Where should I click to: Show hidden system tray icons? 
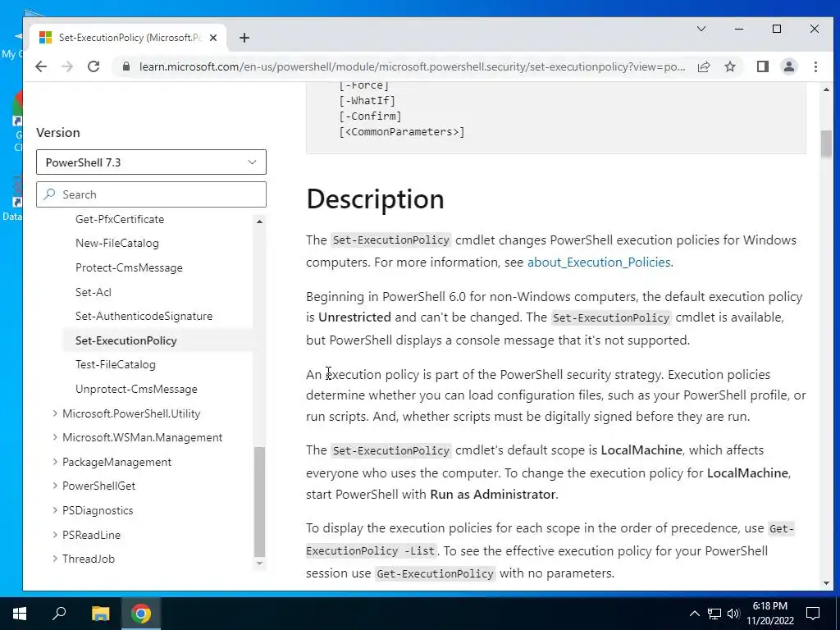point(694,614)
